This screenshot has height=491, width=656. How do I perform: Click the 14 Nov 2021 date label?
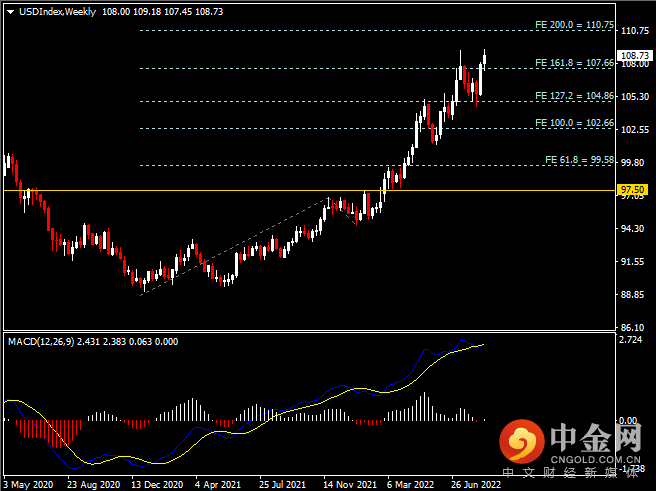point(350,485)
